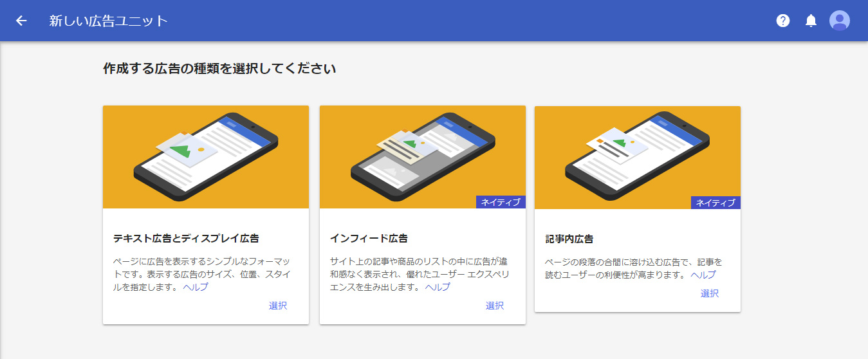Click ネイティブ badge on in-feed ad card
Screen dimensions: 868x359
(x=501, y=202)
